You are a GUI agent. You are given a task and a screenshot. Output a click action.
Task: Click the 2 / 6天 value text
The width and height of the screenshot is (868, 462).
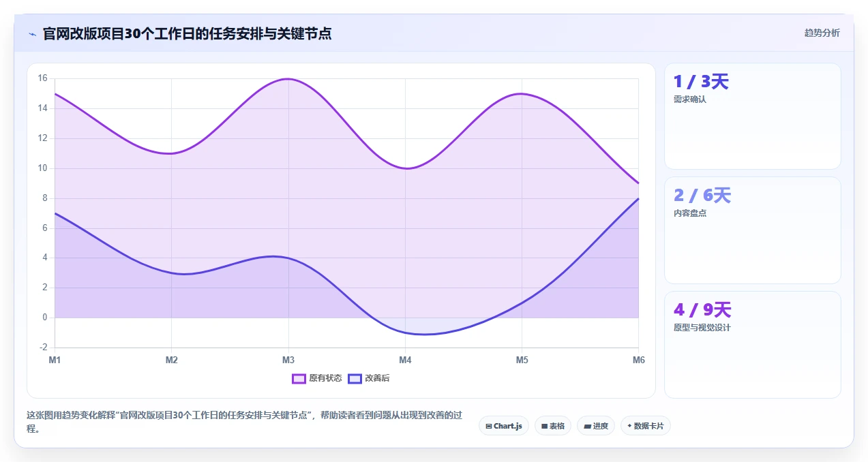pos(702,196)
